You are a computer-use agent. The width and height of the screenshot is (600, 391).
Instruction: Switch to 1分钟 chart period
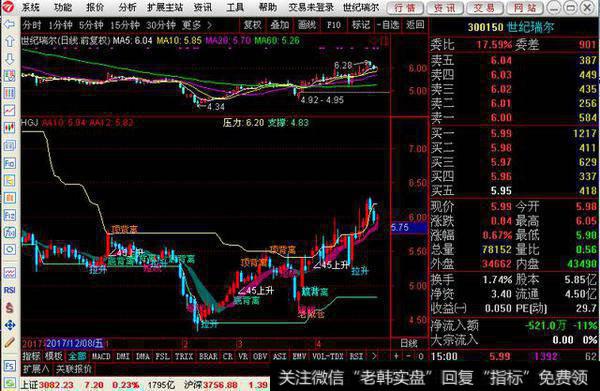point(60,25)
